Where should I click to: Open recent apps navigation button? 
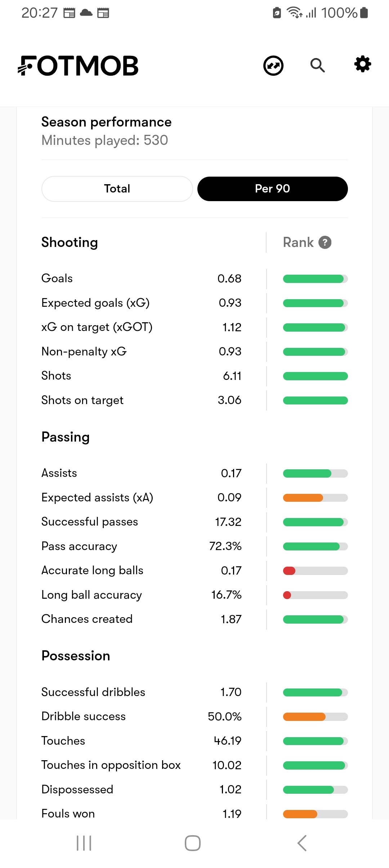(84, 843)
